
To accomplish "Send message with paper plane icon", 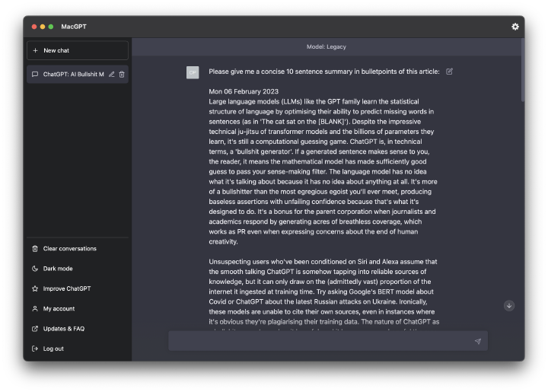I will [478, 341].
